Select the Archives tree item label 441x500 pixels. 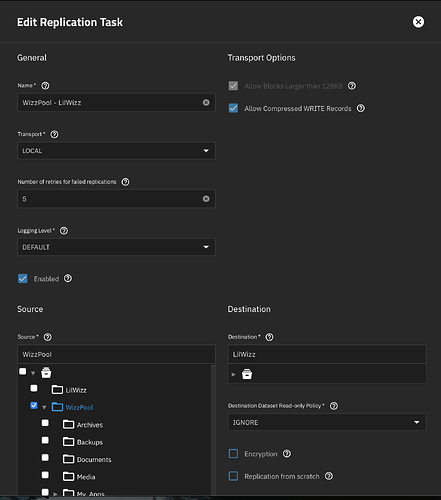click(x=90, y=425)
